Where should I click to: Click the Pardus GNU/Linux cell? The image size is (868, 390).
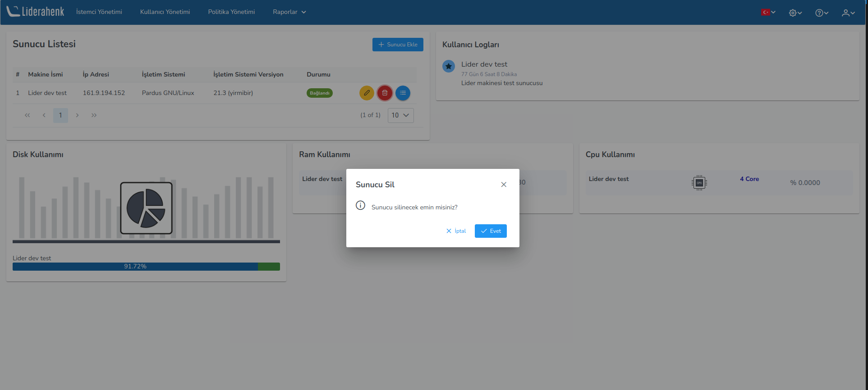tap(168, 93)
